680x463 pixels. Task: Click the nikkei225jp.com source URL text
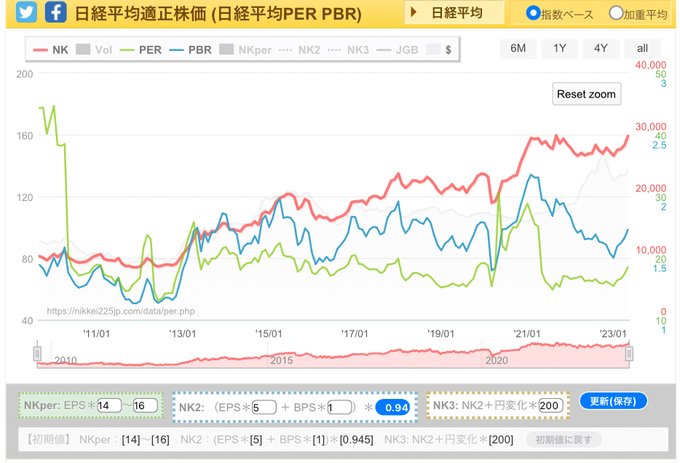pyautogui.click(x=121, y=311)
